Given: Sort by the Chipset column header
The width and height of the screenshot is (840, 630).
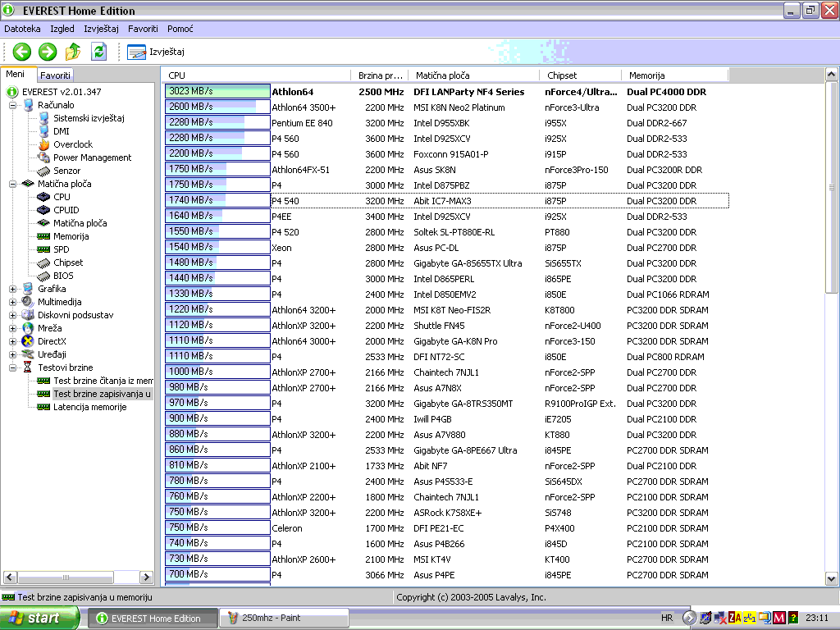Looking at the screenshot, I should tap(563, 75).
